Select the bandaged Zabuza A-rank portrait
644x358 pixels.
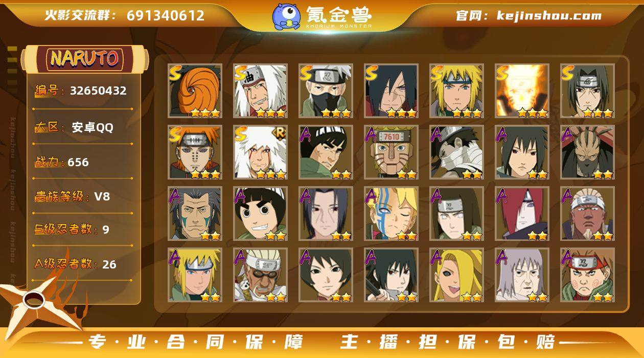tap(456, 152)
